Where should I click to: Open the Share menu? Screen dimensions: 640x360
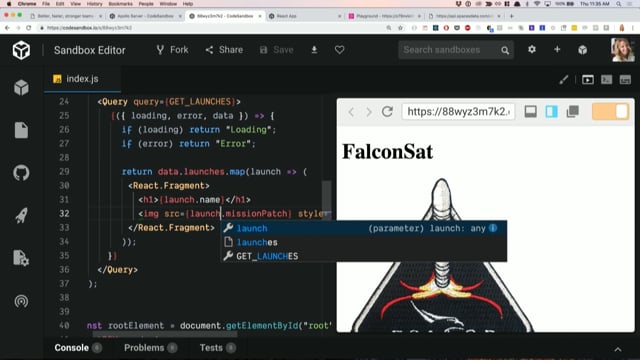[224, 50]
